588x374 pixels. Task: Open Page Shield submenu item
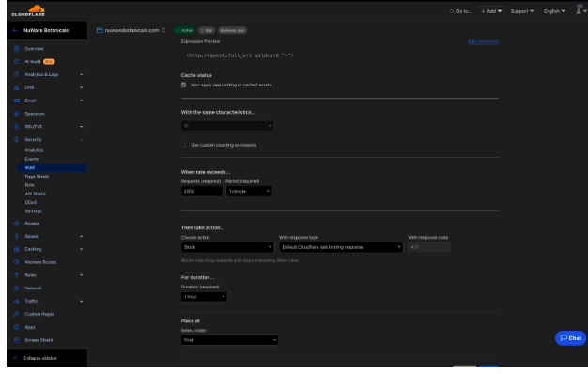pos(37,177)
